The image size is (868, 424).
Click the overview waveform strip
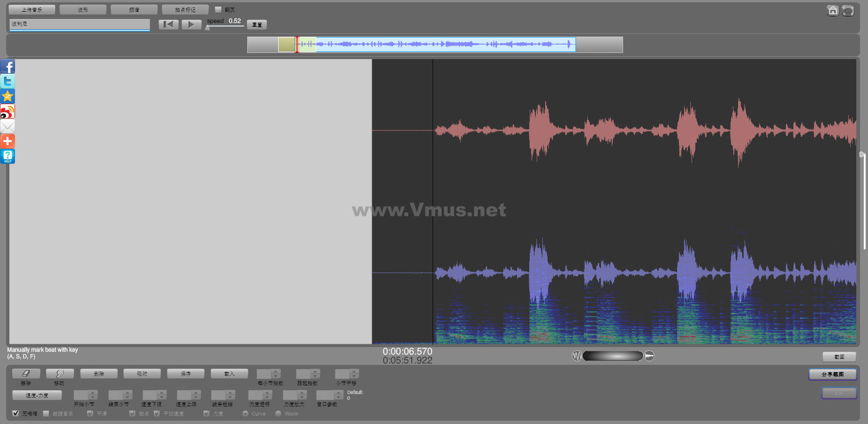[x=435, y=45]
